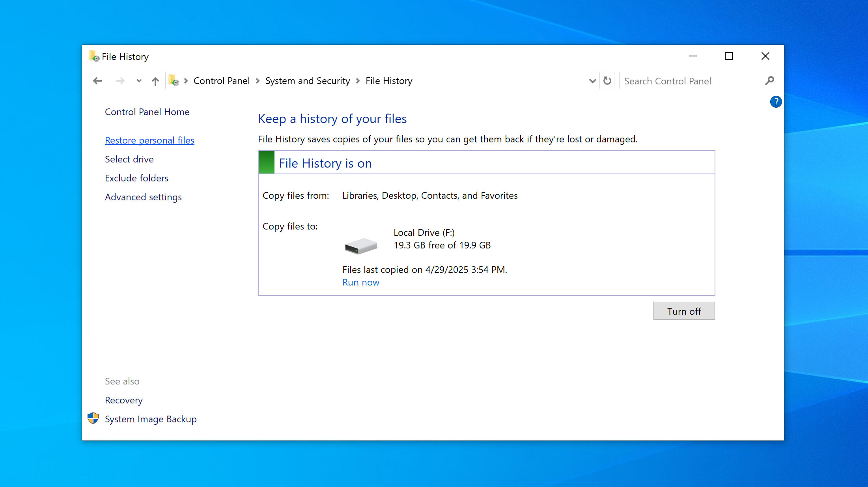This screenshot has height=487, width=868.
Task: Click the File History title bar icon
Action: coord(94,56)
